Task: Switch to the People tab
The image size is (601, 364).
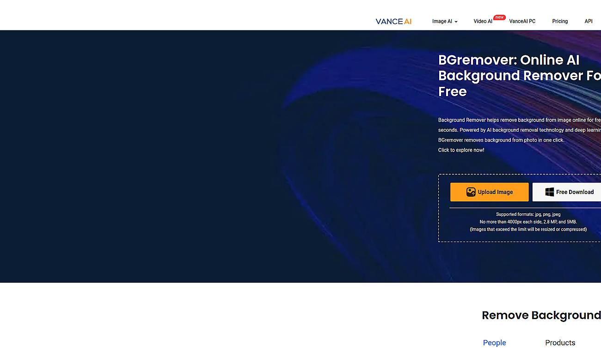Action: pyautogui.click(x=494, y=343)
